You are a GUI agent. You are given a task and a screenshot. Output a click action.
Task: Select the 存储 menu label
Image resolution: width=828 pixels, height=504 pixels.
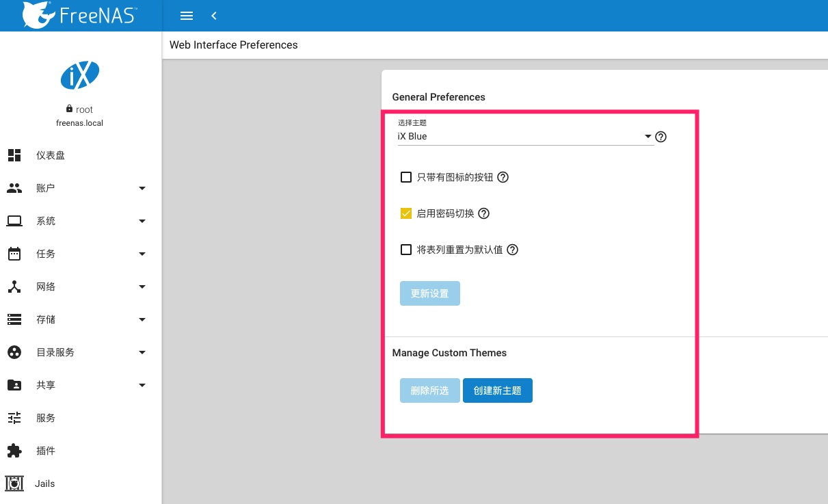[x=46, y=319]
